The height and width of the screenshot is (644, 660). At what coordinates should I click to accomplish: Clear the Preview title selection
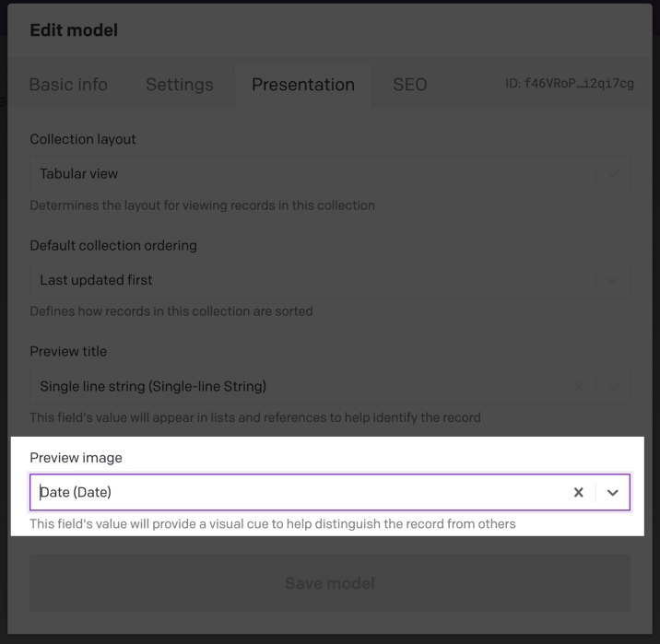pyautogui.click(x=578, y=386)
